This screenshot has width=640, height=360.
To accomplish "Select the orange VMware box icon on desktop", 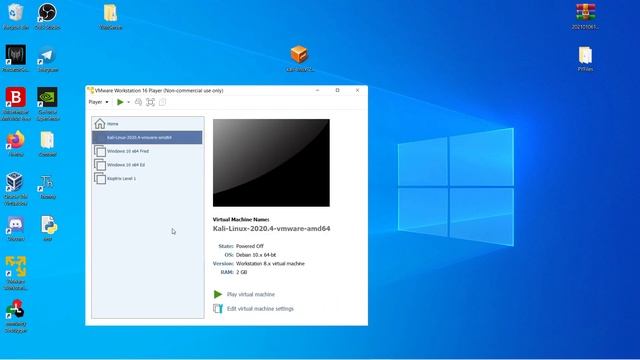I will coord(300,58).
